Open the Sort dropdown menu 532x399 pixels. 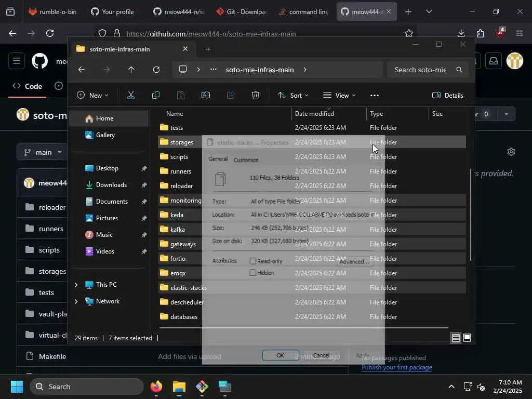tap(293, 96)
